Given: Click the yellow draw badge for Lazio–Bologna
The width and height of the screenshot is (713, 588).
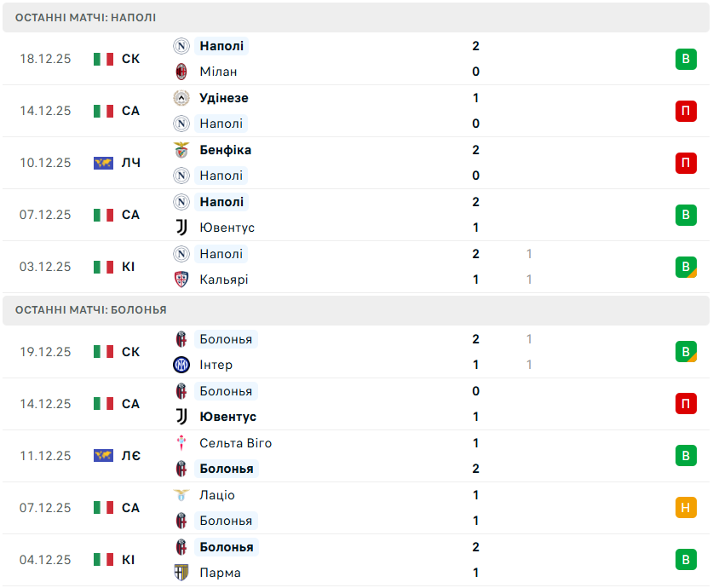Looking at the screenshot, I should click(686, 508).
